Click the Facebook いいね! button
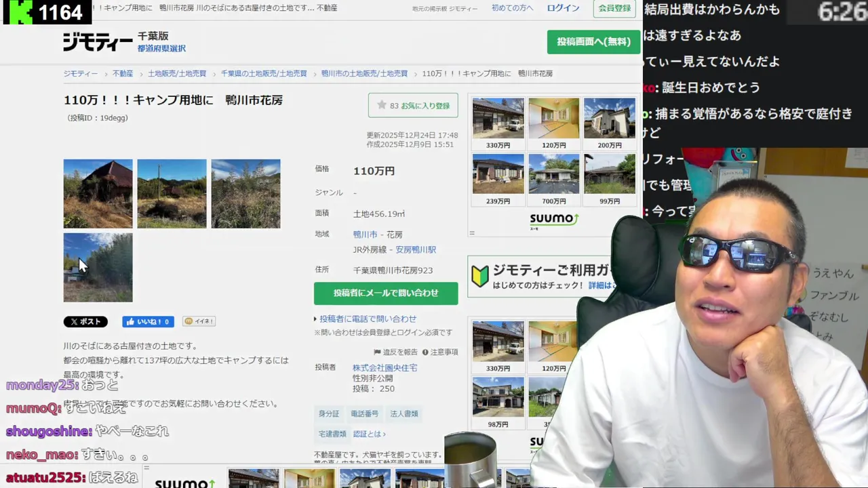 pyautogui.click(x=148, y=322)
